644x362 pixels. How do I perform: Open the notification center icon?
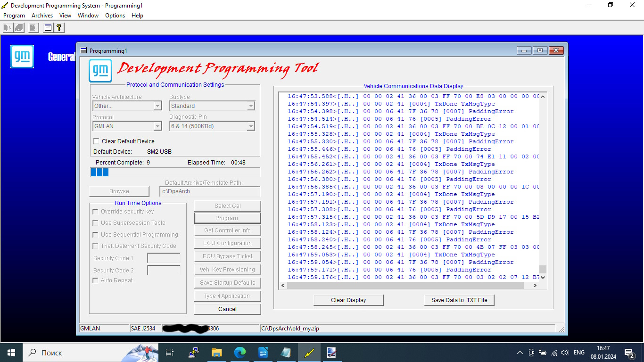click(629, 353)
